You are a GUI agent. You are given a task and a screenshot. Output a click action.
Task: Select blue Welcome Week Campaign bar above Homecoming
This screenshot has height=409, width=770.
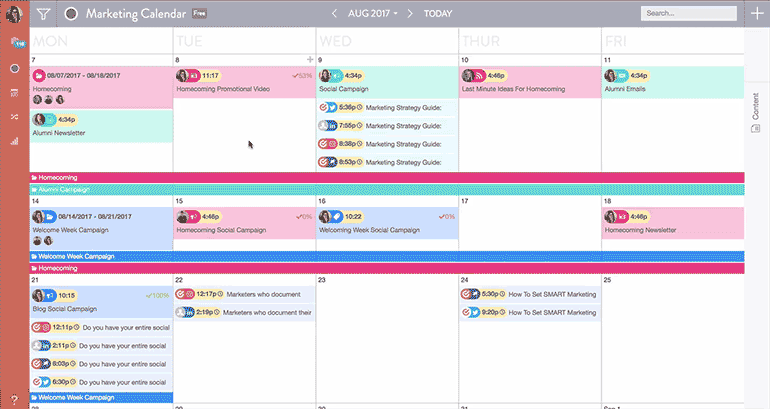coord(387,256)
